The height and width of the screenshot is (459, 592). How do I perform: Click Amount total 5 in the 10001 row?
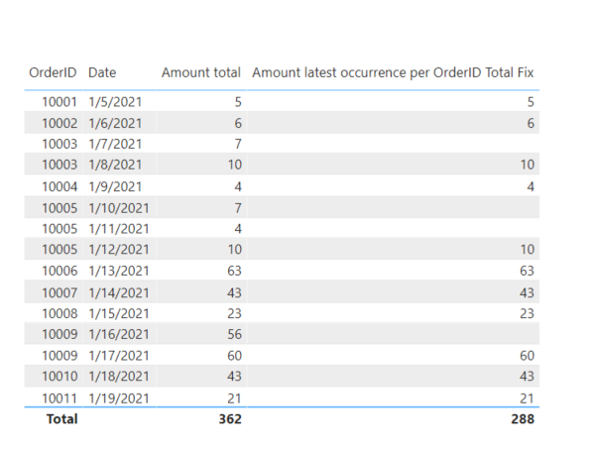click(x=238, y=102)
